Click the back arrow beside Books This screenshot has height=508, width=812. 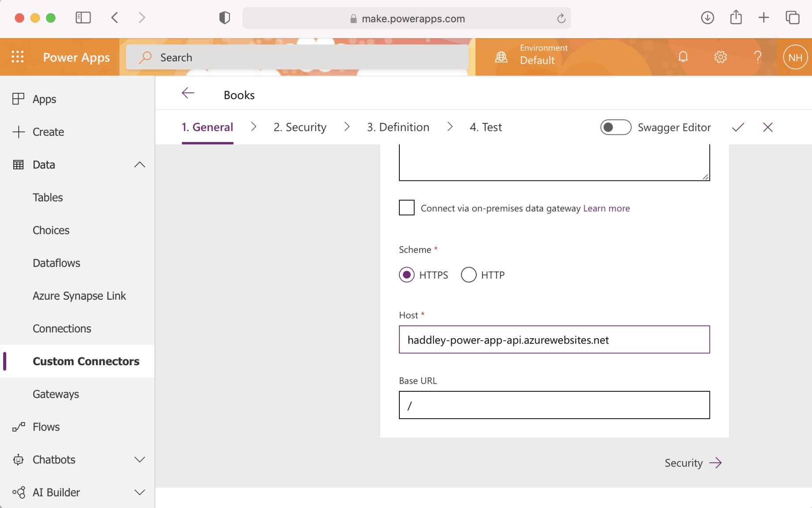pos(188,93)
